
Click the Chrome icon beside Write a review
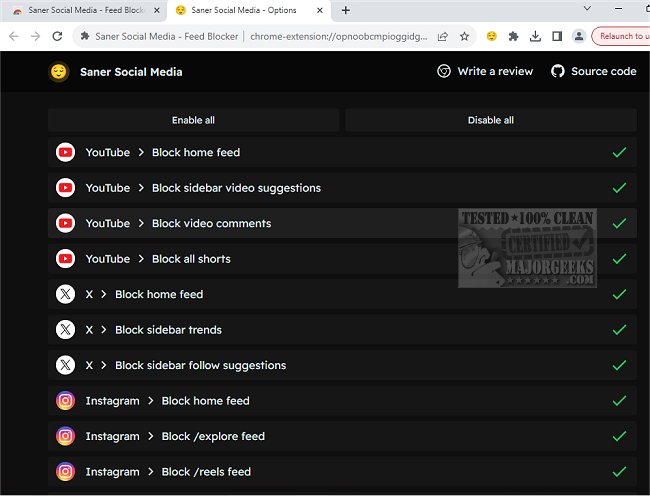pyautogui.click(x=444, y=71)
